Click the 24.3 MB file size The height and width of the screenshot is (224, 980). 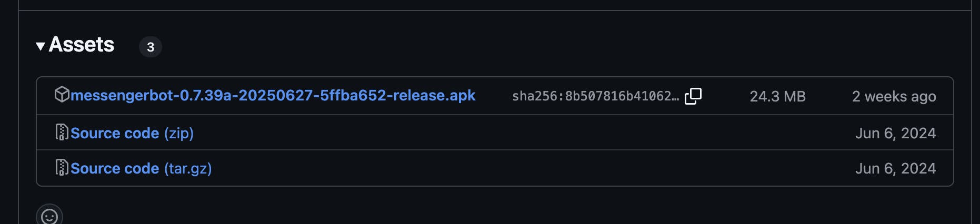[x=777, y=96]
